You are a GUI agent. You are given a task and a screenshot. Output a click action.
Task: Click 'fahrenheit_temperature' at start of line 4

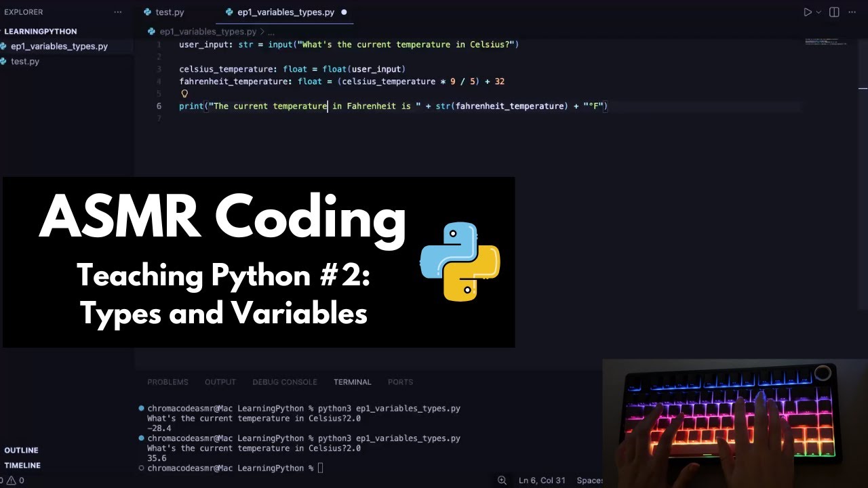[233, 81]
